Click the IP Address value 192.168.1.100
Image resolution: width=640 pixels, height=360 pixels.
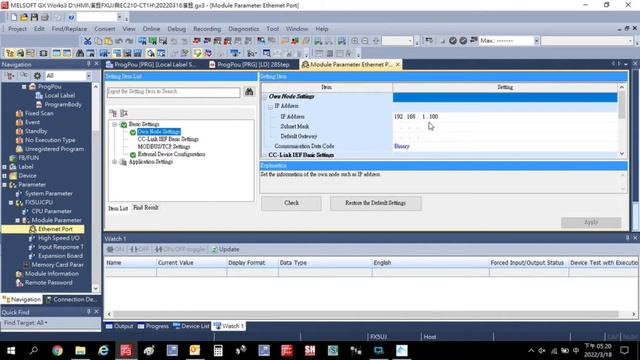coord(416,117)
